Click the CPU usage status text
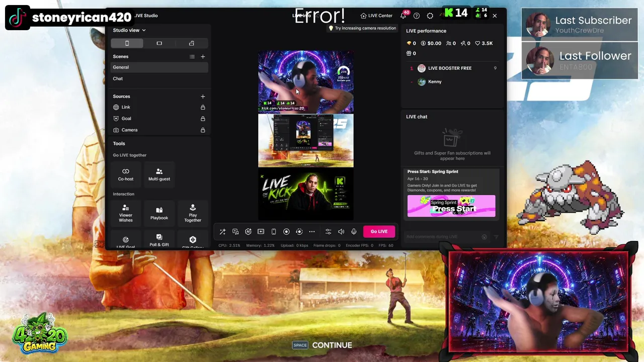Screen dimensions: 644x362 (x=229, y=245)
